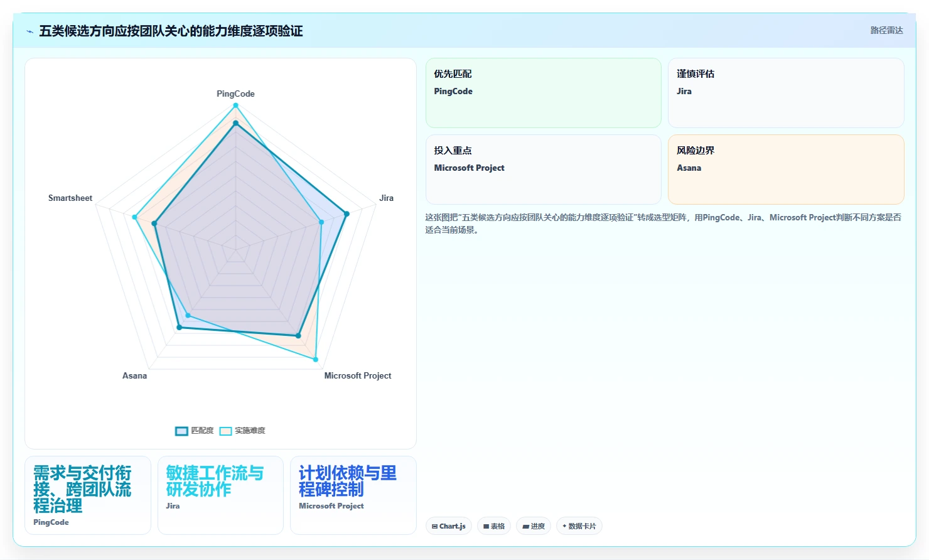Viewport: 929px width, 560px height.
Task: Click the PingCode axis label on radar
Action: point(235,94)
